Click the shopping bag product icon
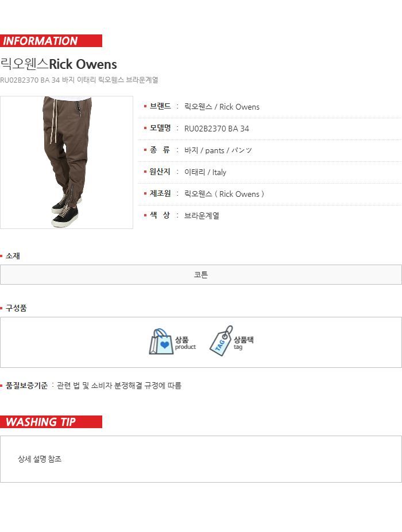The width and height of the screenshot is (402, 532). (x=159, y=341)
